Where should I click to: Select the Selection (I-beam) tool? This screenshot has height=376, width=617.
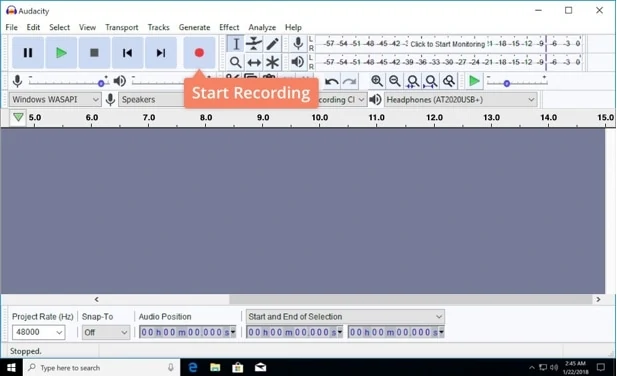235,44
